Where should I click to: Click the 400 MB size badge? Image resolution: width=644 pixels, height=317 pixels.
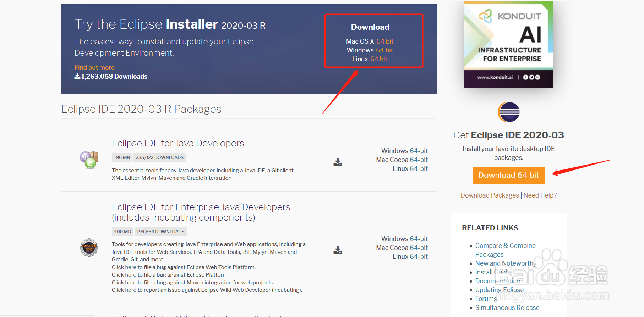(122, 232)
